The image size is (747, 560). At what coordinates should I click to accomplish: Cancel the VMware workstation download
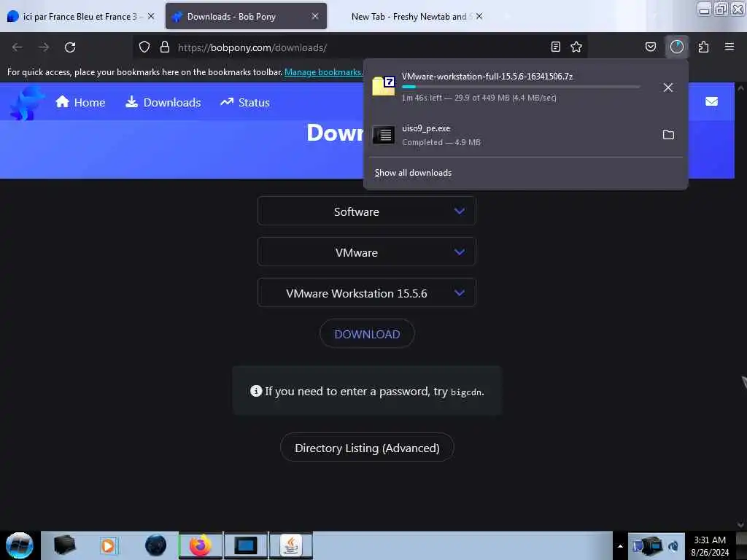coord(668,87)
